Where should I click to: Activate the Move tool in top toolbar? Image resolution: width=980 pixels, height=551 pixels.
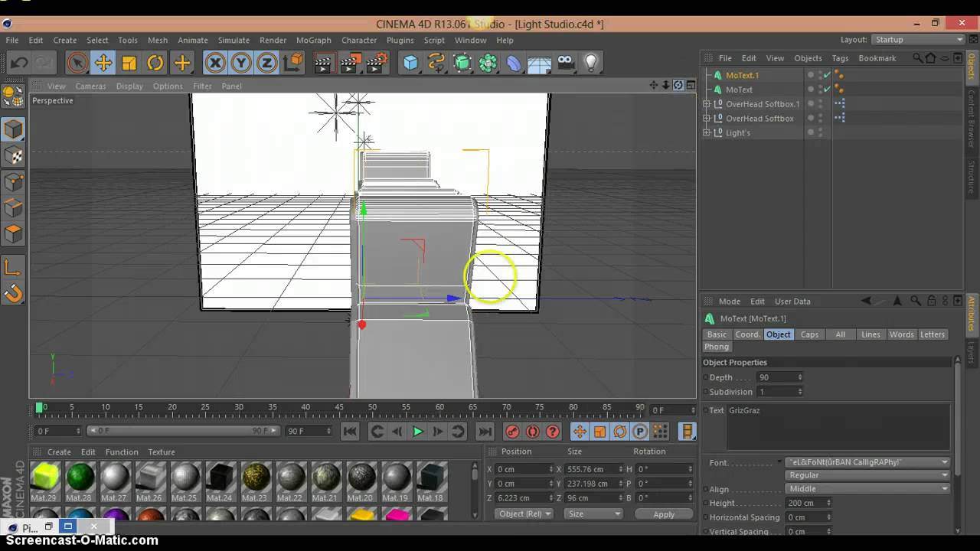click(103, 63)
